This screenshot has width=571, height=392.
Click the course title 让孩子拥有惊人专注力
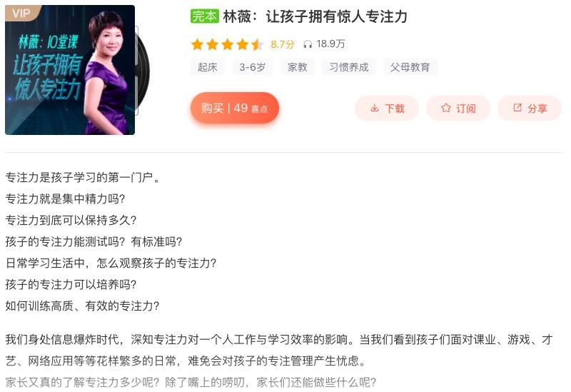coord(336,16)
